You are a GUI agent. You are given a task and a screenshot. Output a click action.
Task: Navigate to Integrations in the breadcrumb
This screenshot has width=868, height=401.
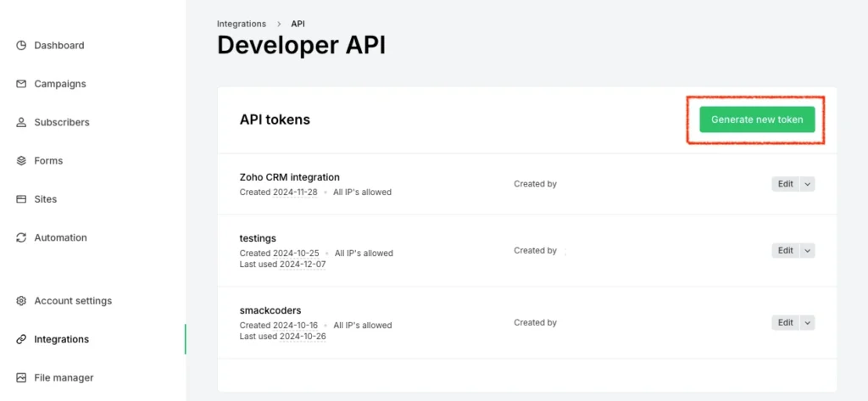point(241,24)
